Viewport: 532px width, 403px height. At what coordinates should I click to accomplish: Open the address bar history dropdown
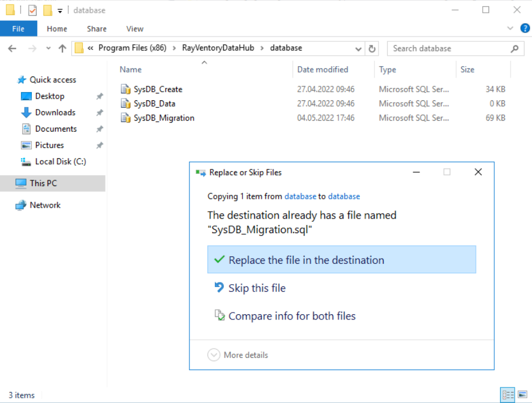pos(358,49)
